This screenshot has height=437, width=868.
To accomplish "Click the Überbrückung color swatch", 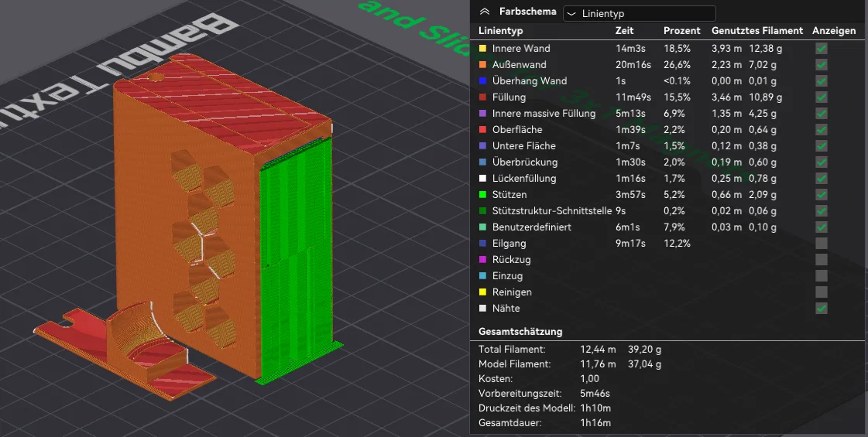I will tap(482, 162).
